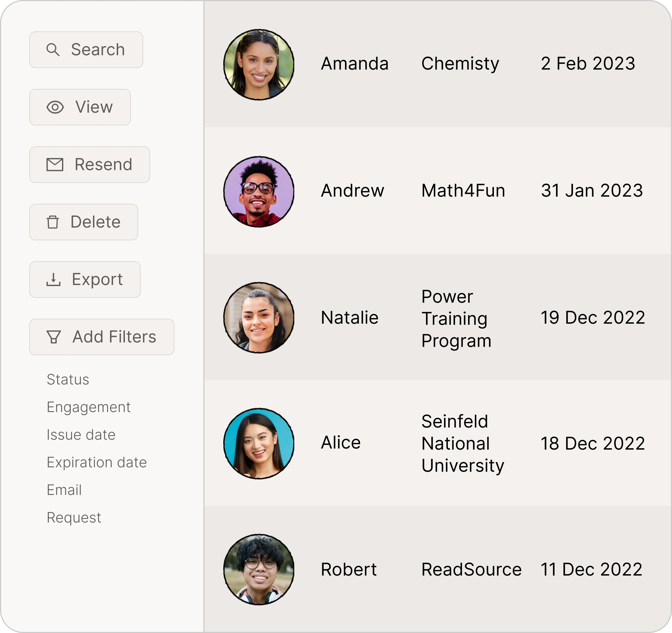The width and height of the screenshot is (672, 633).
Task: Open the Seinfeld National University entry
Action: click(x=463, y=444)
